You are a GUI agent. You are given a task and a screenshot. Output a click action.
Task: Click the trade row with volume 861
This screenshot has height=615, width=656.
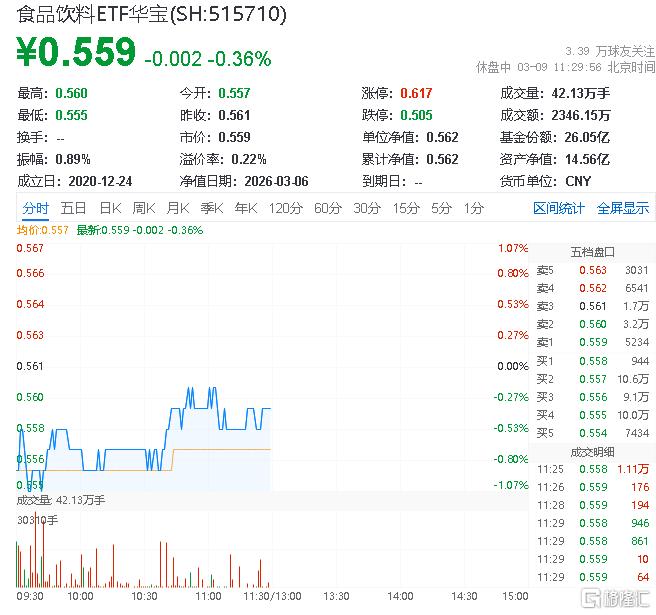click(593, 541)
